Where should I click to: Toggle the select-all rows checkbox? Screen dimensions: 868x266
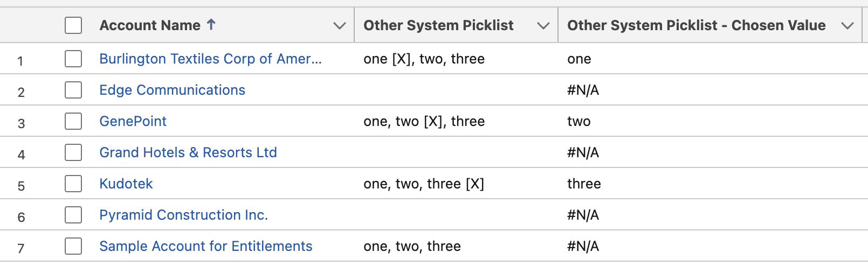(73, 25)
